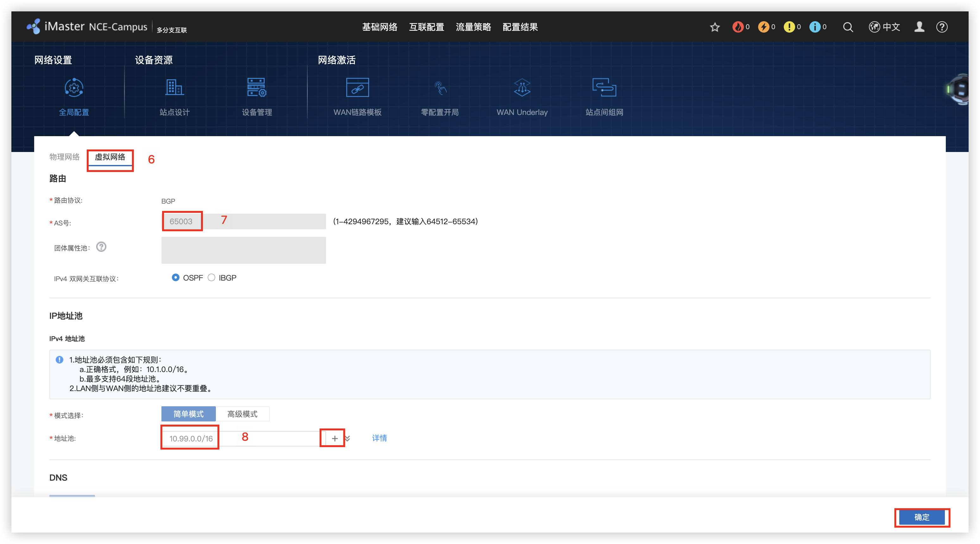Open the 站点间组网 icon
The width and height of the screenshot is (980, 544).
[x=604, y=88]
